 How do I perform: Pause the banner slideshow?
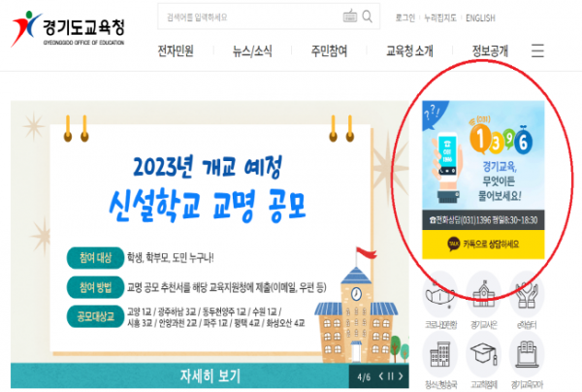click(x=391, y=376)
